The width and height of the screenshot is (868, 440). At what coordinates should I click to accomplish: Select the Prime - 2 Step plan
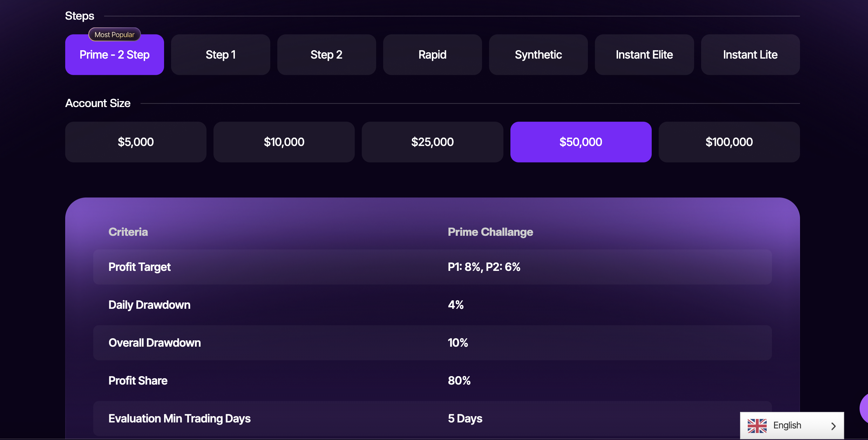tap(114, 55)
